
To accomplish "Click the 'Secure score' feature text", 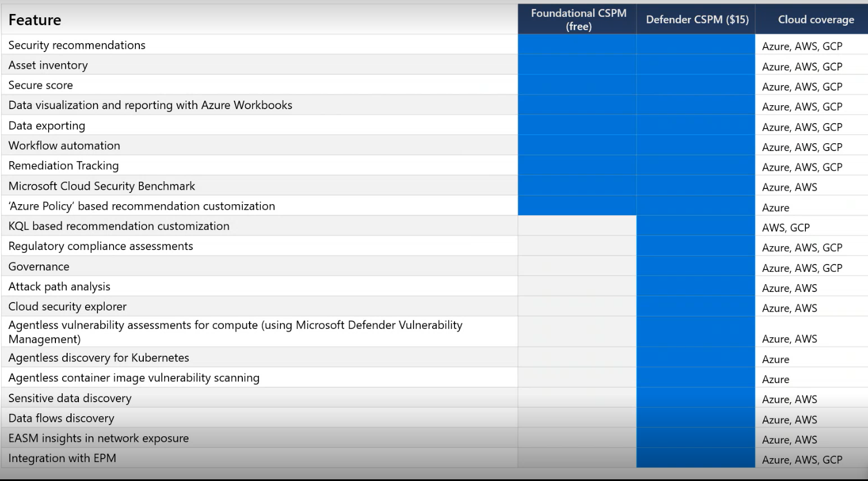I will pyautogui.click(x=40, y=86).
